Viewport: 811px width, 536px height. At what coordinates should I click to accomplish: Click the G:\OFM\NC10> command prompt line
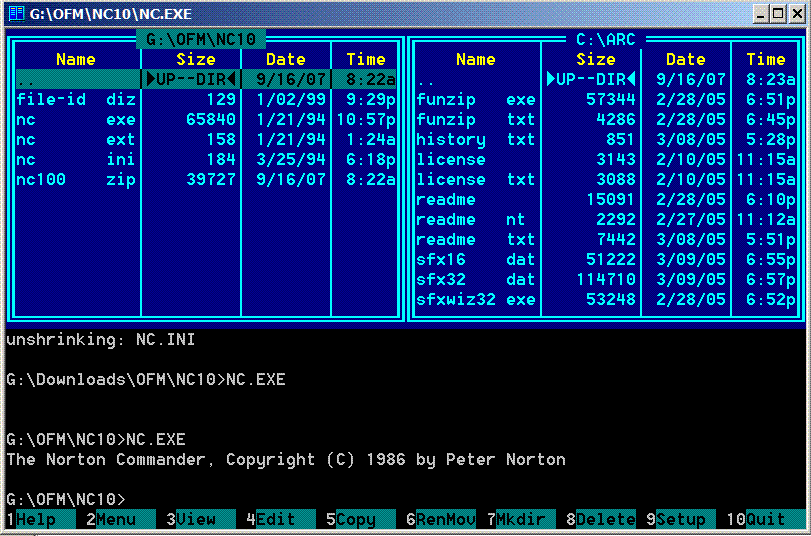tap(66, 499)
